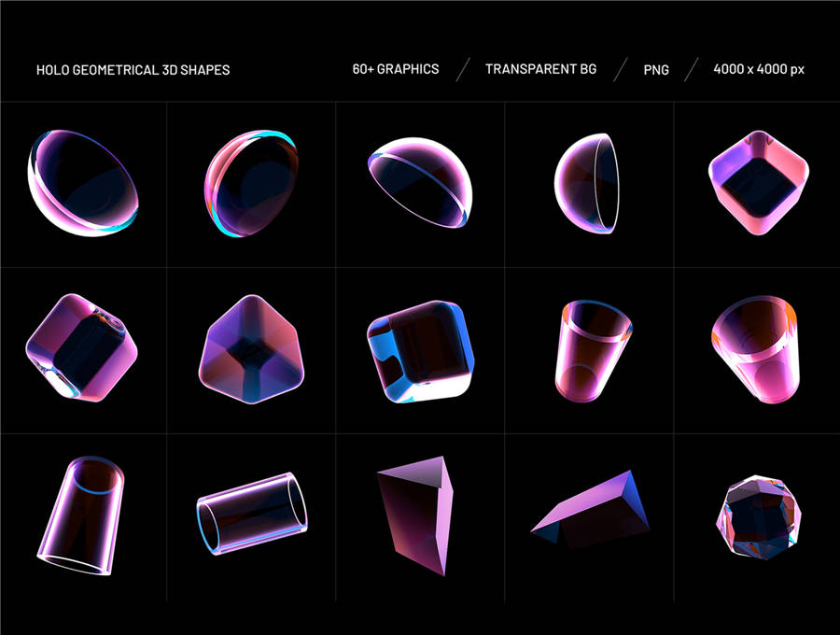Screen dimensions: 840x635
Task: Select the pink rounded square cup shape
Action: (x=759, y=183)
